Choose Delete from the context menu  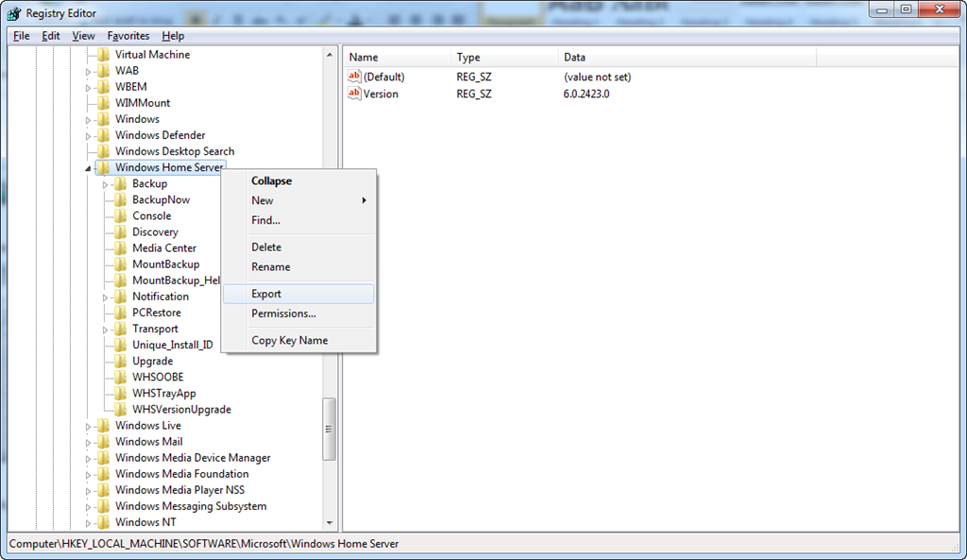(x=298, y=246)
